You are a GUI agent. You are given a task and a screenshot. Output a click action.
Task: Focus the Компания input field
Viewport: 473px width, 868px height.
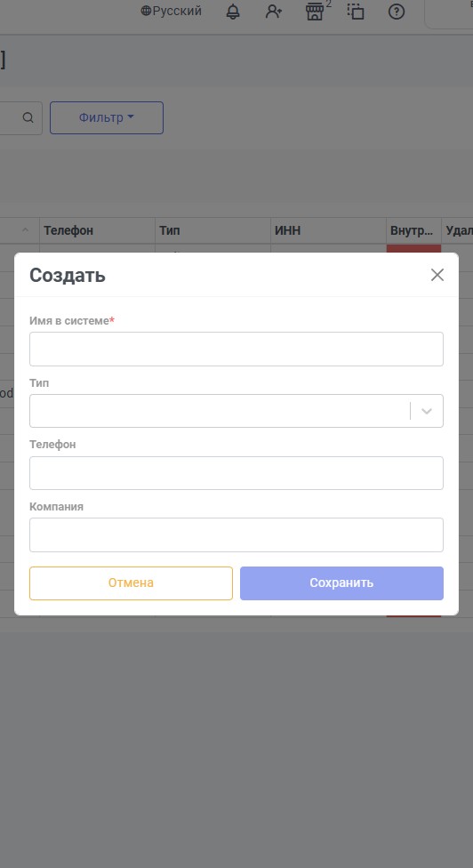tap(236, 534)
